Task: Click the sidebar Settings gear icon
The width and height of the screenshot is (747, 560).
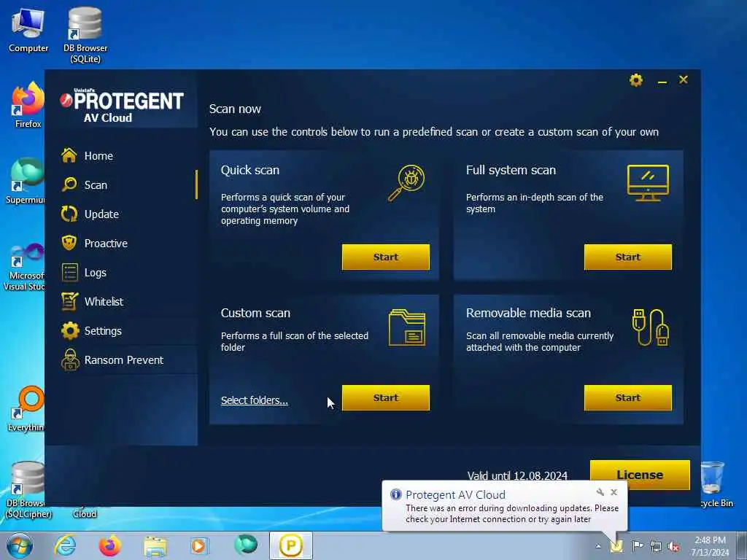Action: pos(70,330)
